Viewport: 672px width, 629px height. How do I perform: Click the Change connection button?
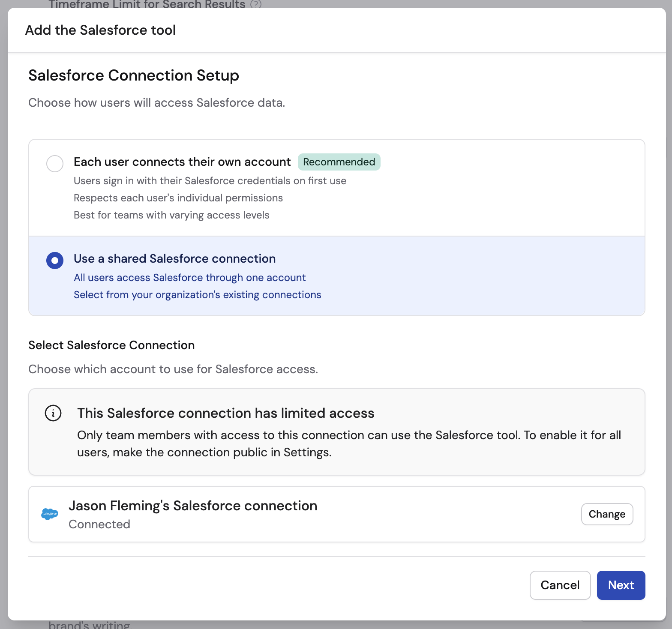point(607,514)
